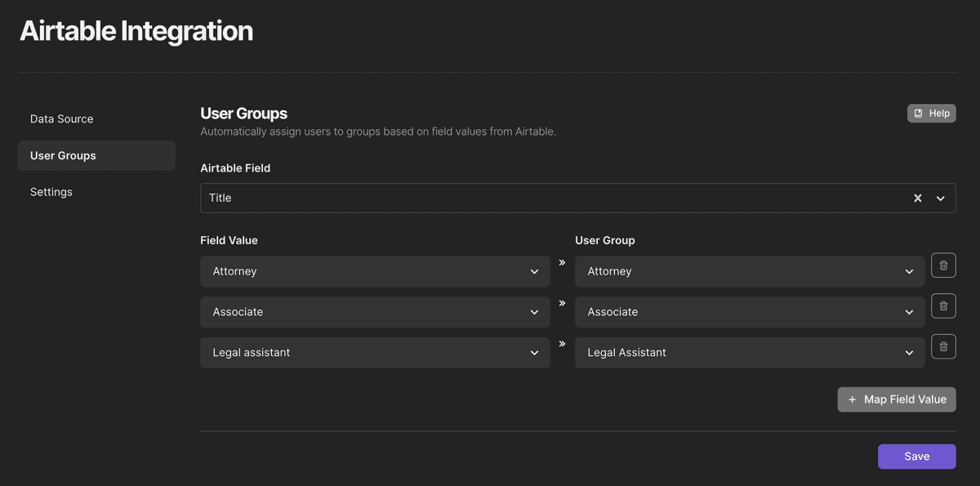Viewport: 980px width, 486px height.
Task: Open the Help button
Action: [x=931, y=114]
